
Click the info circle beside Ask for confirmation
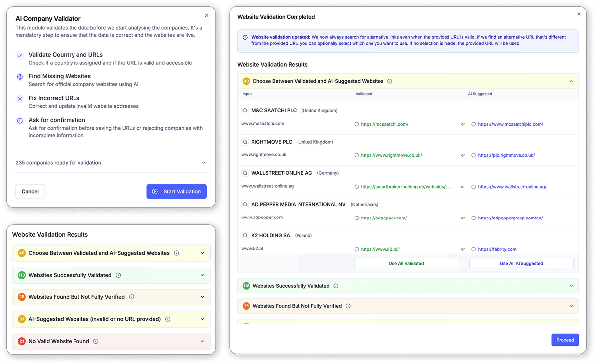(19, 120)
